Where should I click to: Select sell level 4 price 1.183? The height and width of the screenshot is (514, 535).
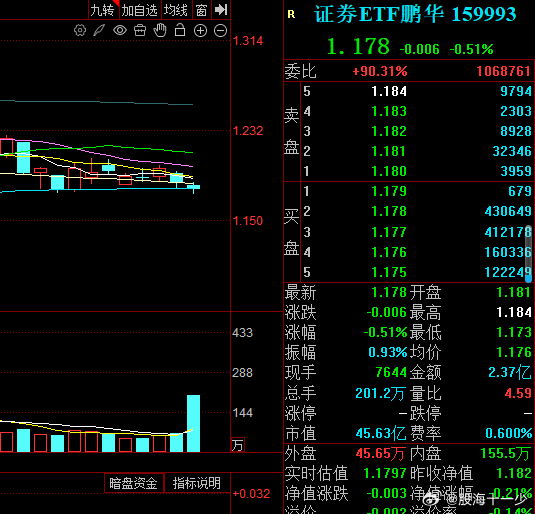[x=389, y=111]
